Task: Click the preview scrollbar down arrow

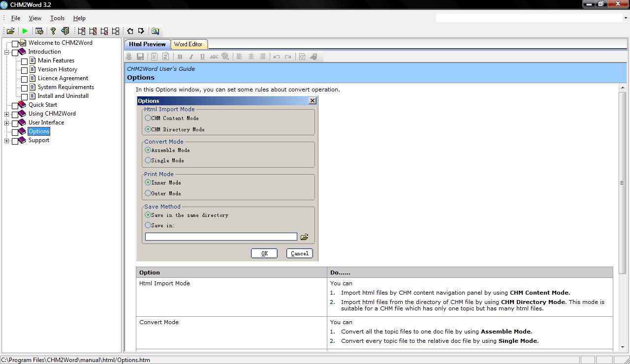Action: coord(622,346)
